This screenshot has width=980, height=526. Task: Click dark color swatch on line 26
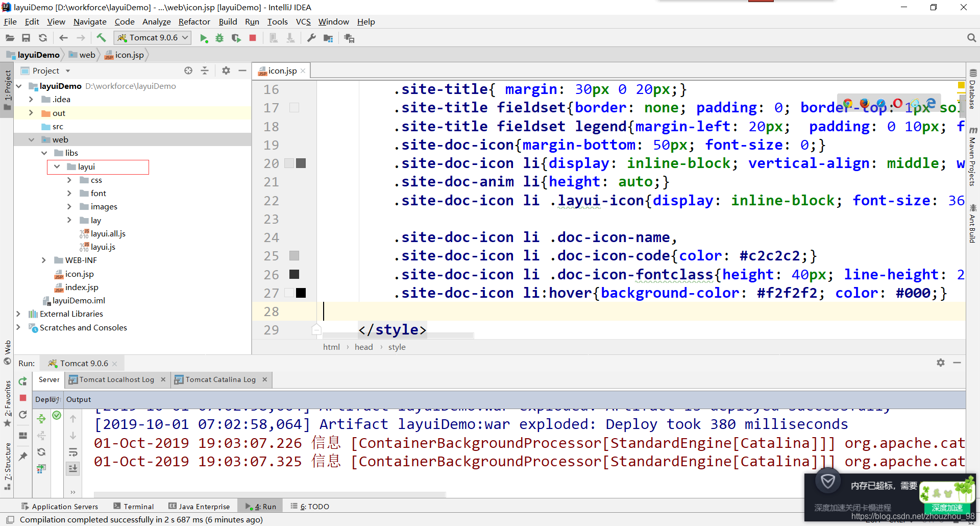pos(294,274)
